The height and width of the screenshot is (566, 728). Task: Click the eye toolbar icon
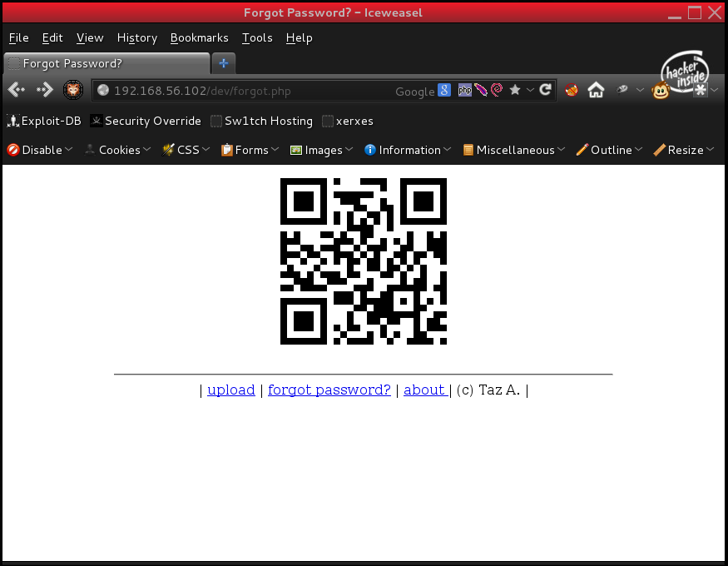point(622,89)
